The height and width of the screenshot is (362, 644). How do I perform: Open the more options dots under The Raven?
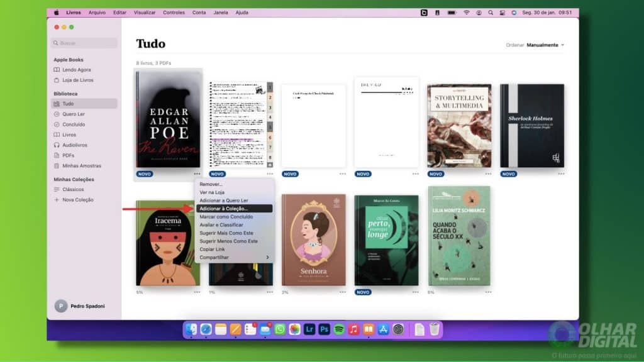pyautogui.click(x=197, y=174)
